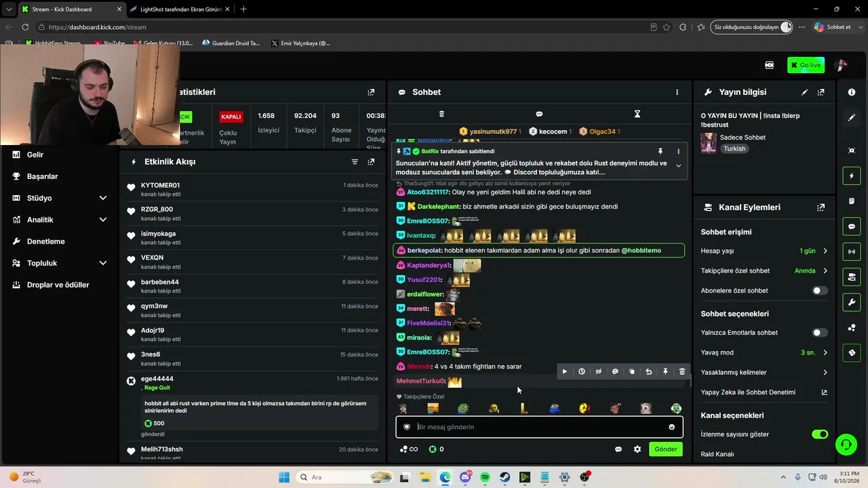Open Başarılar in left sidebar

tap(42, 176)
